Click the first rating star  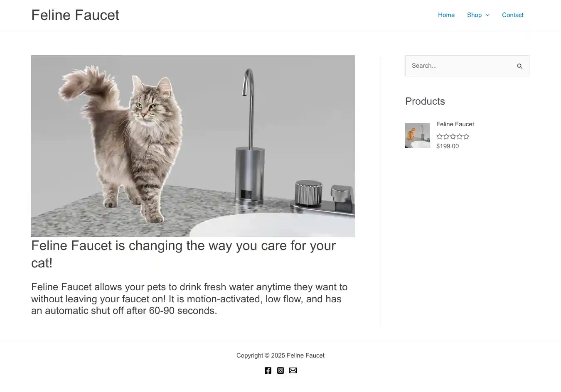[x=440, y=137]
